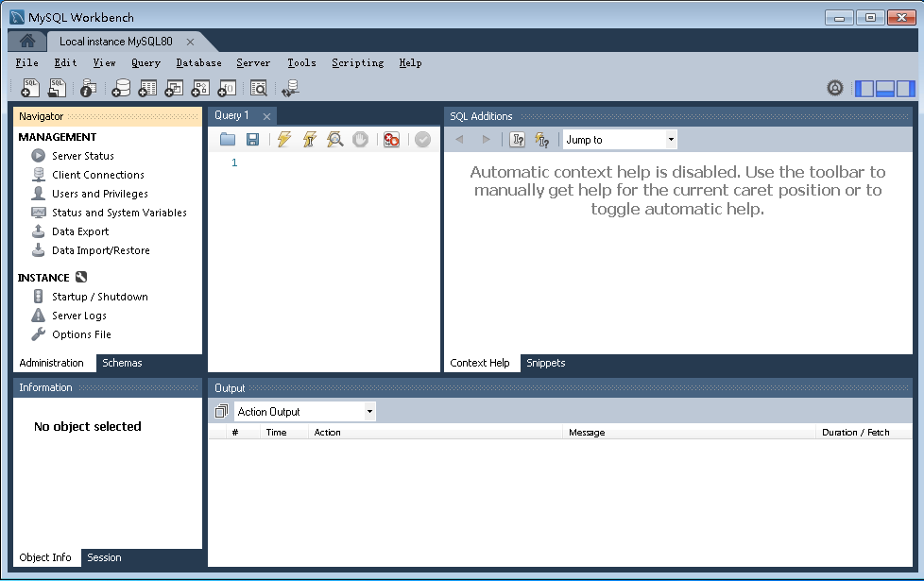Open Client Connections in Navigator
Image resolution: width=924 pixels, height=581 pixels.
(x=98, y=175)
